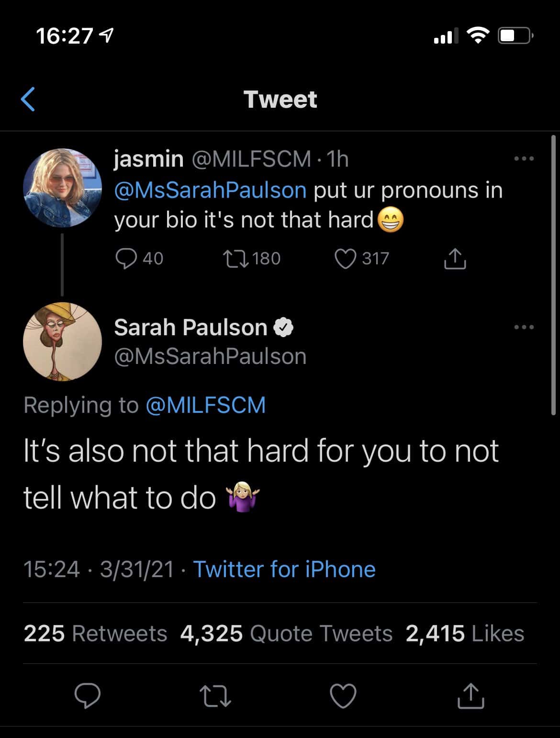Like Sarah Paulson's tweet

(344, 696)
